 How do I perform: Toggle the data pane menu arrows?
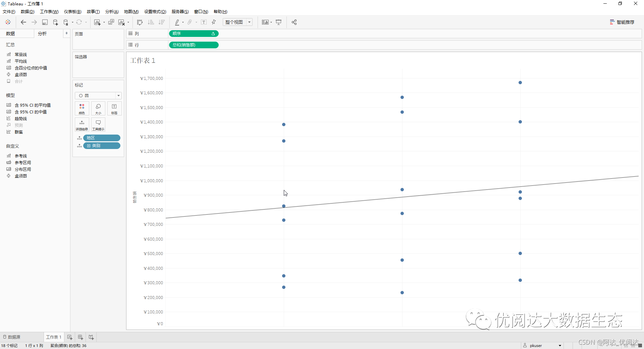(66, 33)
